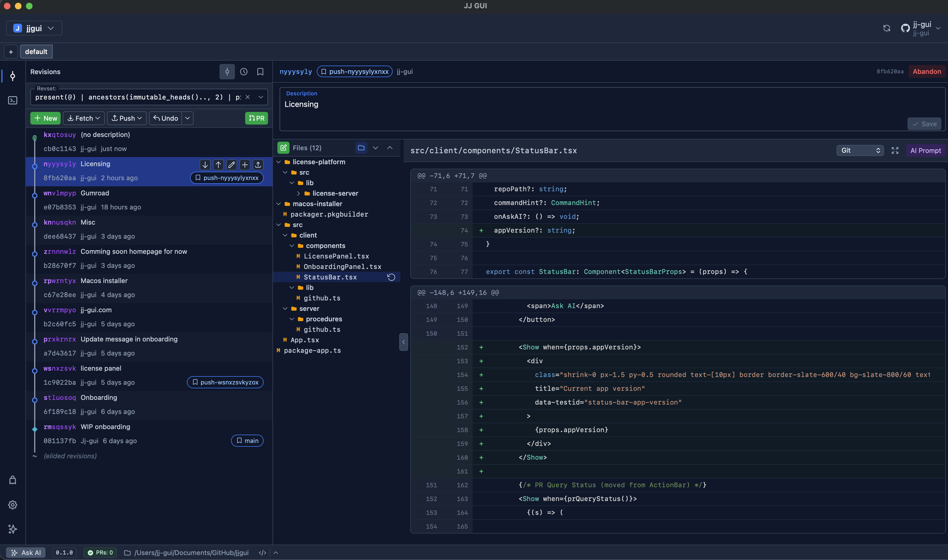Open the bookmarks panel icon above Revset
Viewport: 948px width, 560px height.
click(260, 71)
